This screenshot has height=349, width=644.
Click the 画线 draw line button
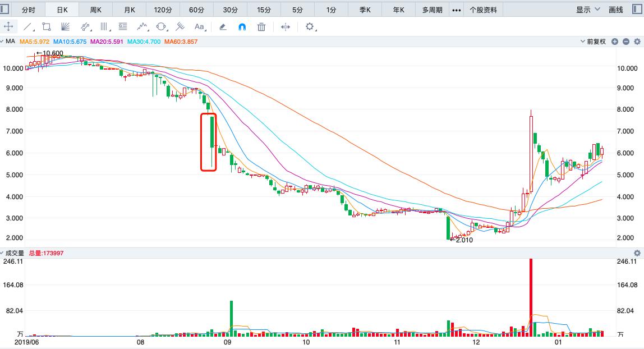(615, 10)
